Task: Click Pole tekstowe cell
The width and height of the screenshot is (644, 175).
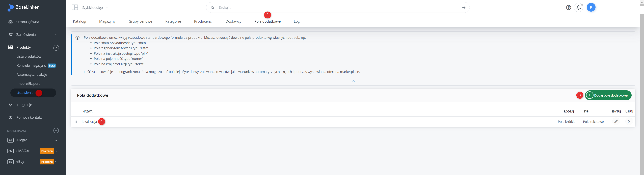Action: coord(593,122)
